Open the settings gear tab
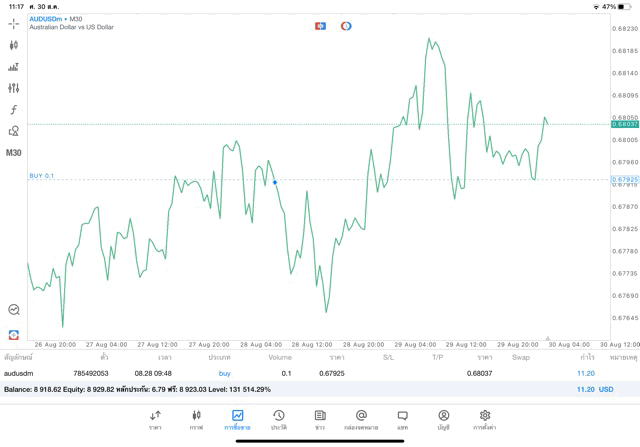Screen dimensions: 640x447 coord(485,419)
